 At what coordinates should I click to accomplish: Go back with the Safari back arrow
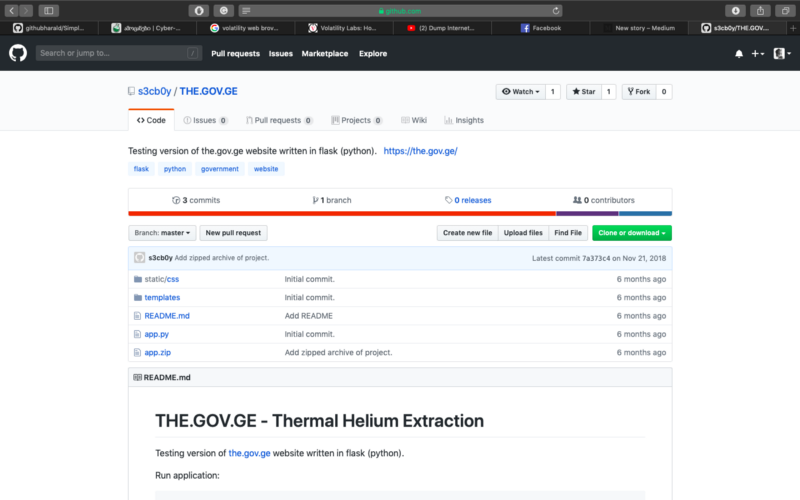[11, 11]
